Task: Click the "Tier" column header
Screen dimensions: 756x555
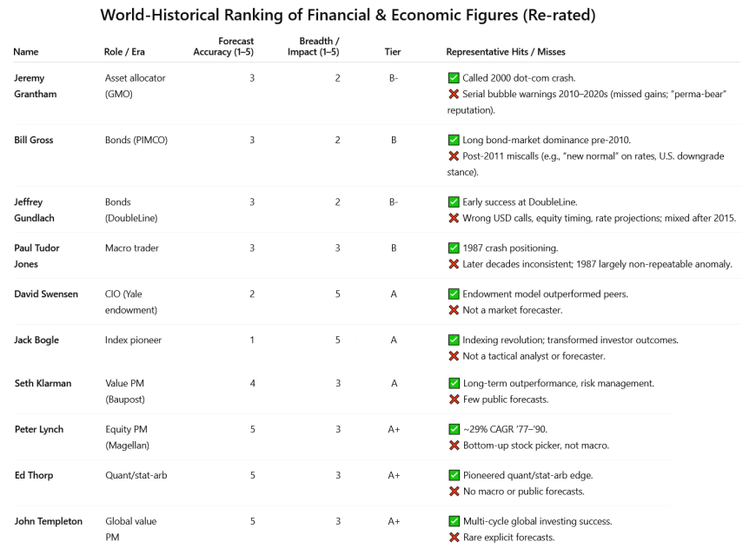Action: pyautogui.click(x=393, y=52)
